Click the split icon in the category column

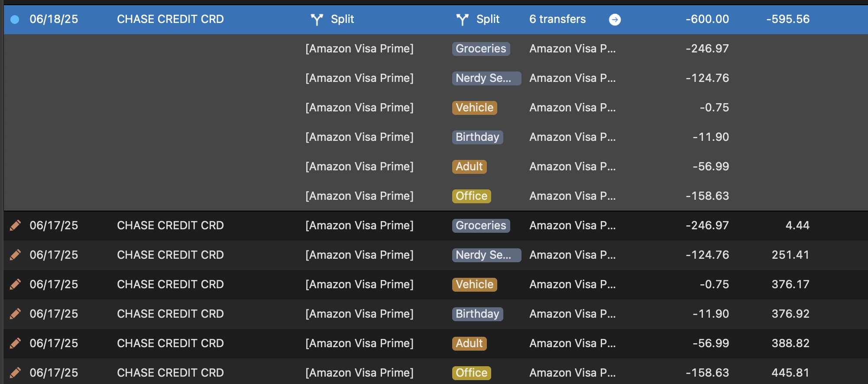coord(463,20)
